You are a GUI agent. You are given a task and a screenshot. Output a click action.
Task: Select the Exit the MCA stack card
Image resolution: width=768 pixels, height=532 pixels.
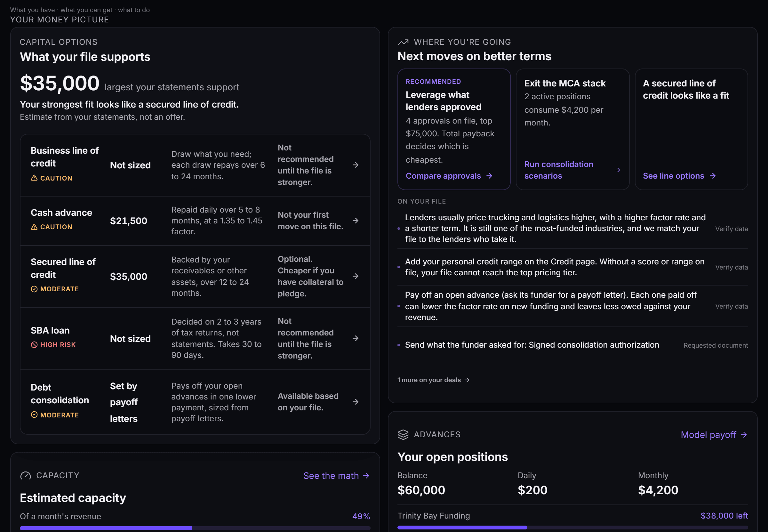click(x=572, y=129)
